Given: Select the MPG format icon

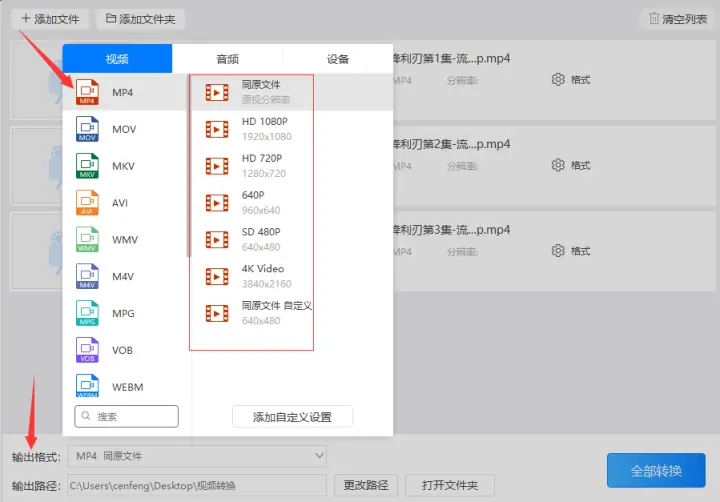Looking at the screenshot, I should coord(87,313).
